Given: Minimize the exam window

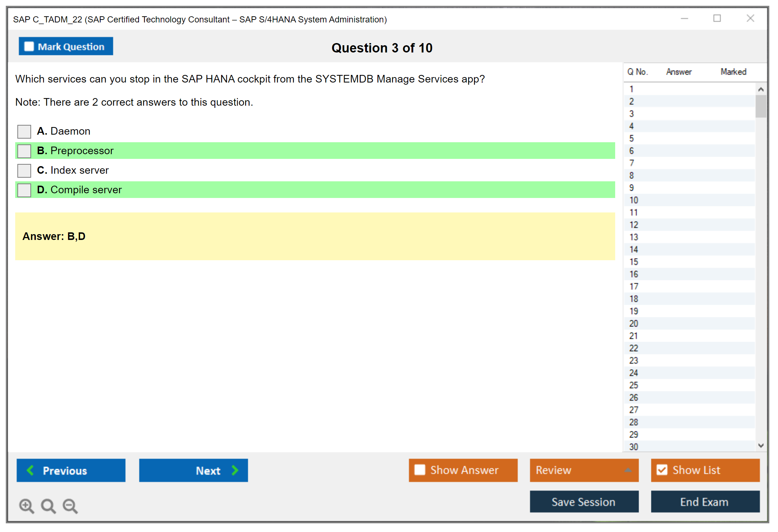Looking at the screenshot, I should point(684,18).
